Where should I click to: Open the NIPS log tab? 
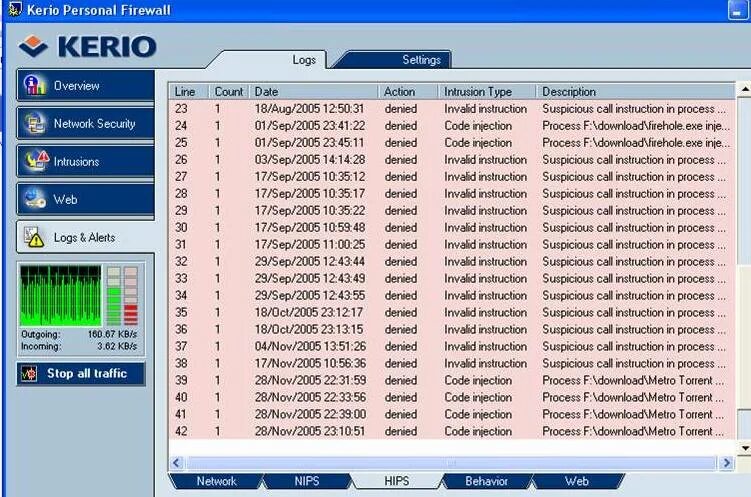(x=307, y=481)
